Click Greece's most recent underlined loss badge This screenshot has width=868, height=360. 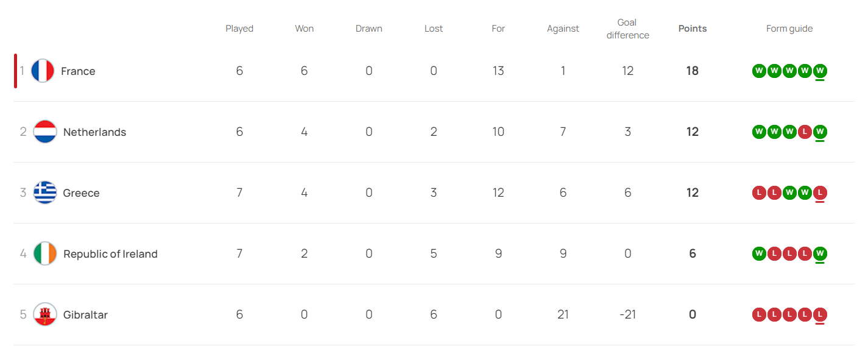[x=820, y=193]
